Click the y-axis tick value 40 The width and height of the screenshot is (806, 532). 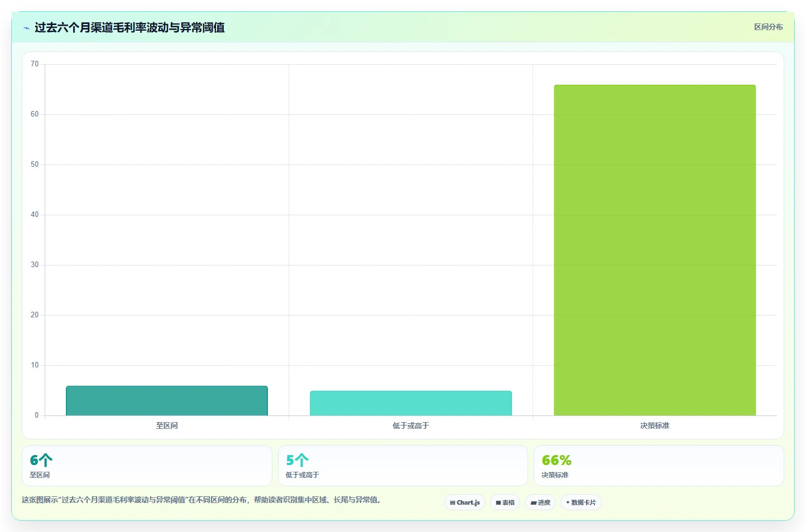[x=35, y=215]
